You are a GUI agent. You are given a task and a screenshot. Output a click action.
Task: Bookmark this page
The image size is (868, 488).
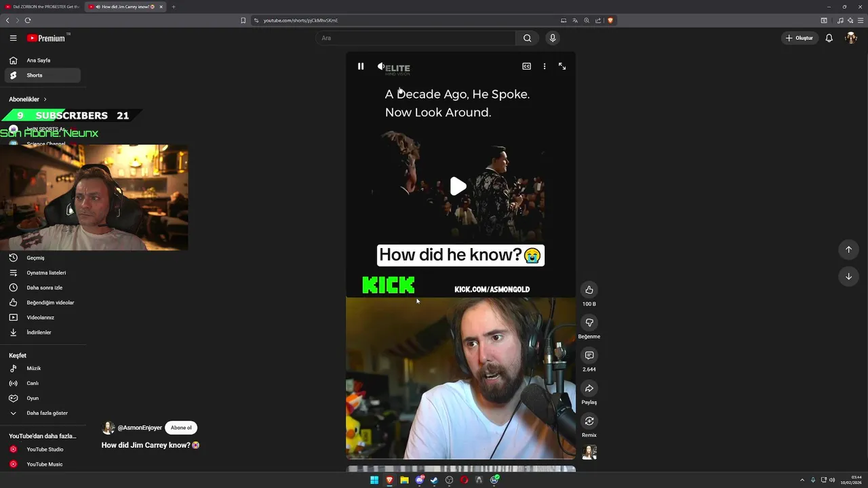[x=243, y=20]
